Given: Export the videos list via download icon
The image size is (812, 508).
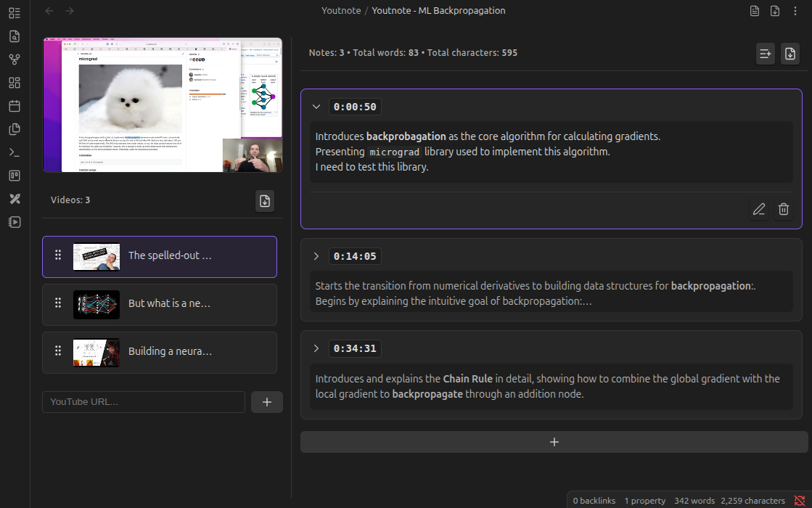Looking at the screenshot, I should pyautogui.click(x=265, y=201).
